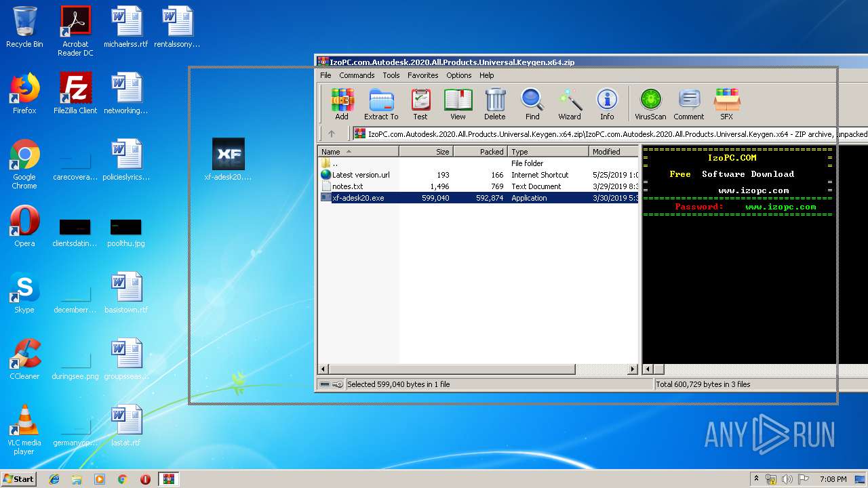The height and width of the screenshot is (488, 868).
Task: Click the taskbar clock 7:08 PM
Action: (x=833, y=479)
